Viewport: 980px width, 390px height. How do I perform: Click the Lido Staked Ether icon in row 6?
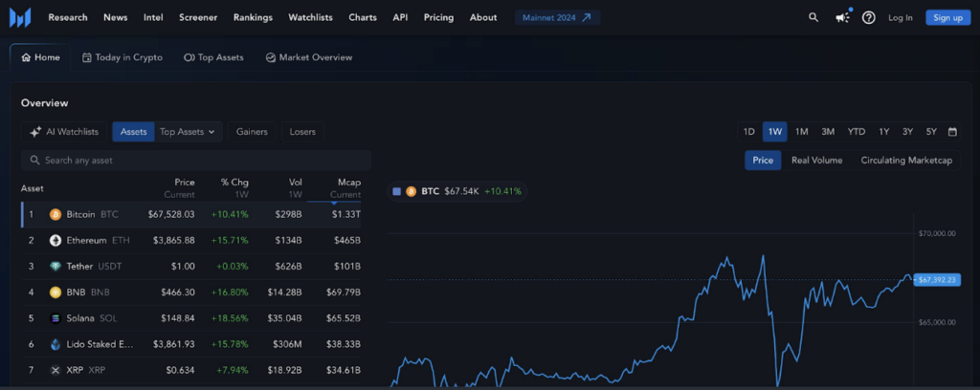56,344
